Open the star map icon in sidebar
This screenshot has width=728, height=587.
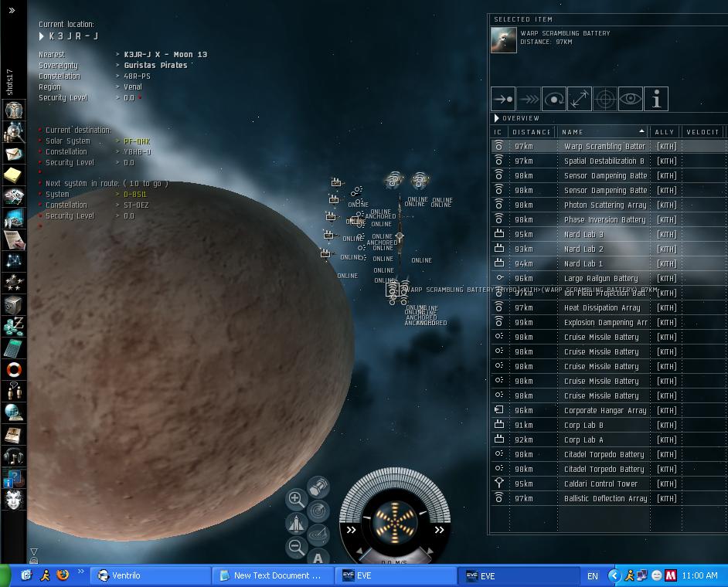(13, 261)
